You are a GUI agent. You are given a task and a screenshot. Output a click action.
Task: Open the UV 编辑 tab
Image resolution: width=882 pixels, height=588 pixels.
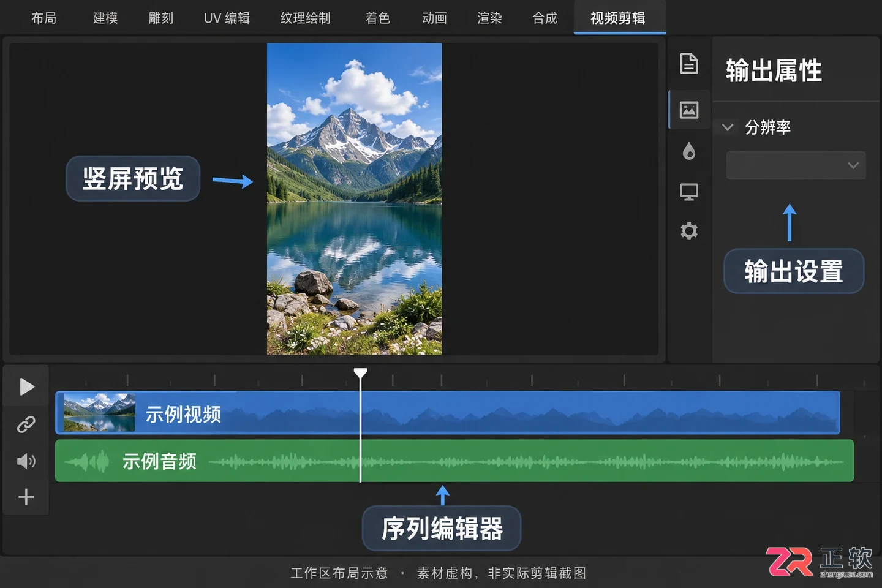click(x=227, y=18)
